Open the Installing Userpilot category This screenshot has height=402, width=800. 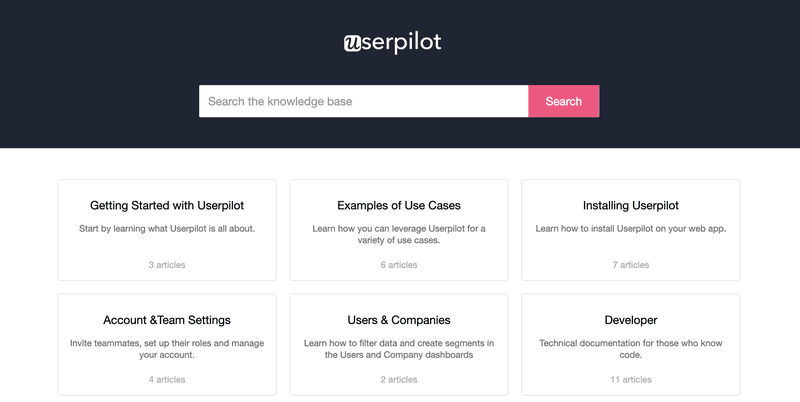pyautogui.click(x=631, y=206)
